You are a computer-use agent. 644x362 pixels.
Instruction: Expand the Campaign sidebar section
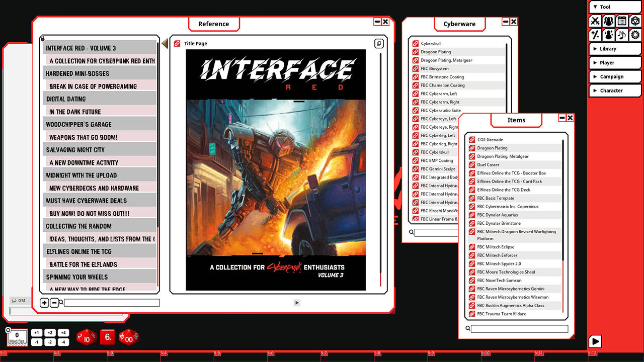click(x=614, y=76)
